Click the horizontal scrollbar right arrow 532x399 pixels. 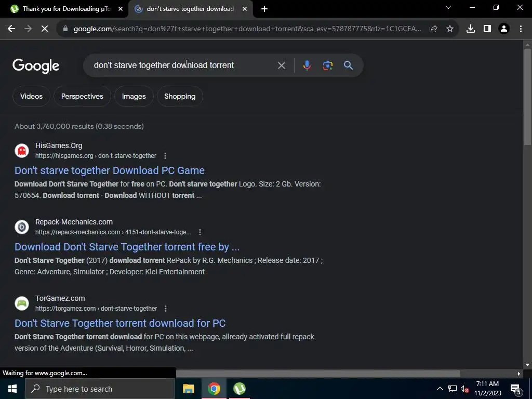(519, 374)
